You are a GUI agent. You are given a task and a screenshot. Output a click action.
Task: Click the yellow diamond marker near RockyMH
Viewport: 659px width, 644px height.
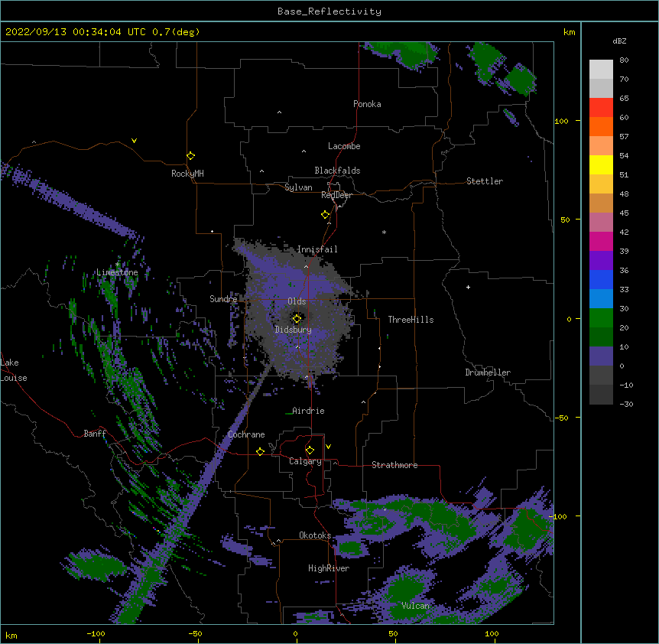[191, 156]
